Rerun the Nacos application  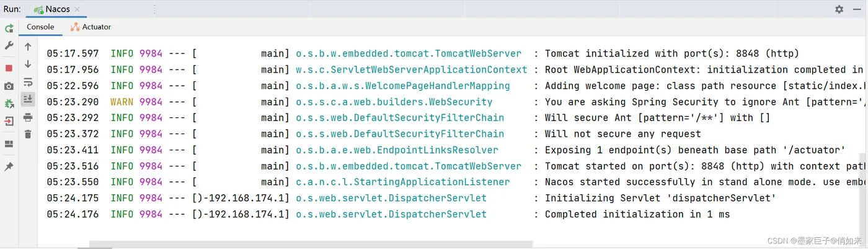coord(9,28)
